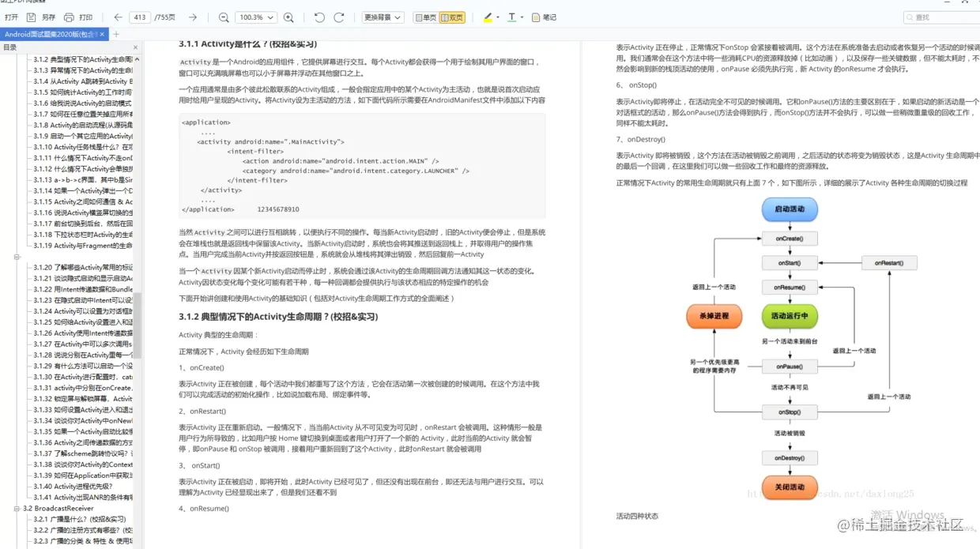Click the onDestroy() box in the diagram

(x=790, y=458)
